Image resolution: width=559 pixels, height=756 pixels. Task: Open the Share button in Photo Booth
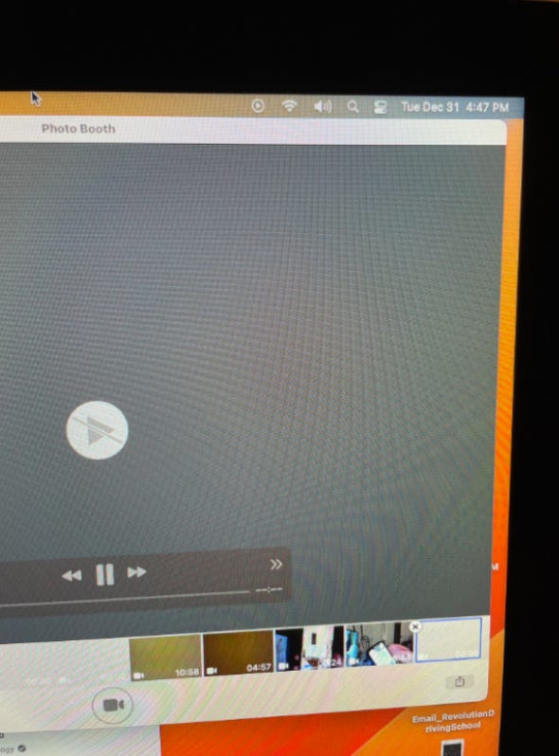pos(460,681)
